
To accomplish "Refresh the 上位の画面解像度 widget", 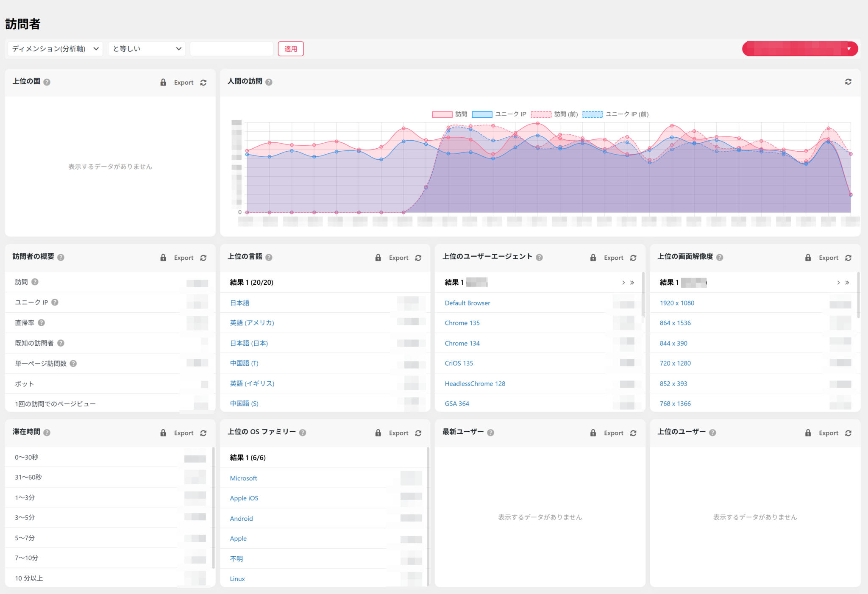I will 848,257.
